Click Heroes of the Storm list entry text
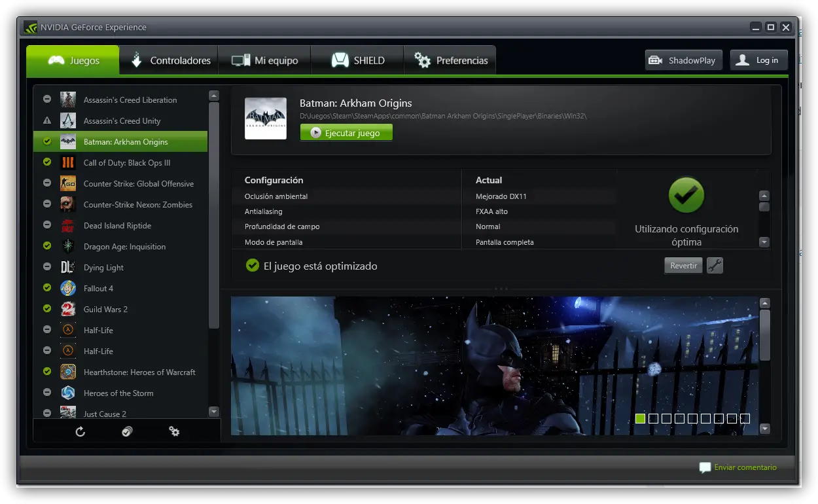Image resolution: width=818 pixels, height=504 pixels. coord(118,393)
